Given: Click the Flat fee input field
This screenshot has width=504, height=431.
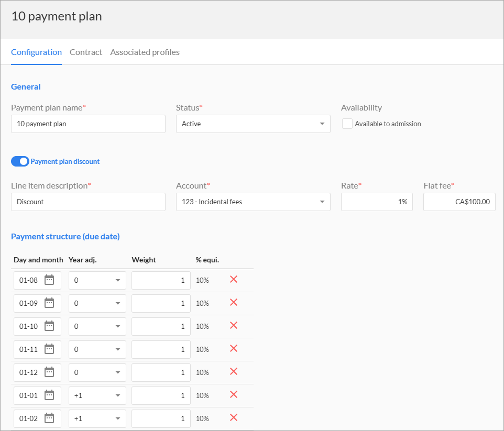Looking at the screenshot, I should click(459, 202).
